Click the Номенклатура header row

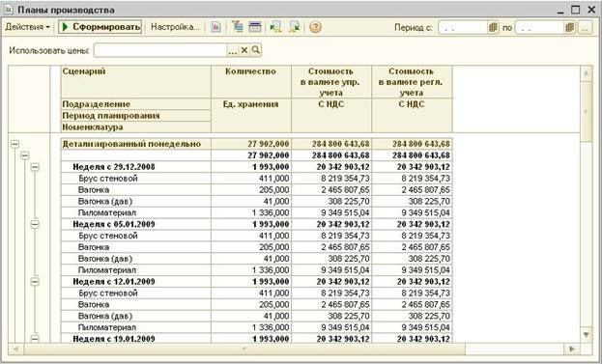(136, 126)
